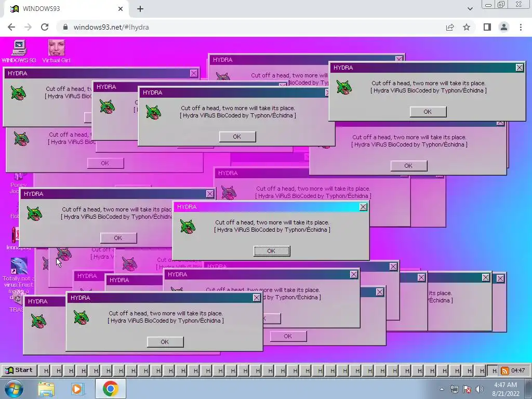The height and width of the screenshot is (399, 532).
Task: Launch Windows Explorer from the taskbar
Action: [x=46, y=389]
